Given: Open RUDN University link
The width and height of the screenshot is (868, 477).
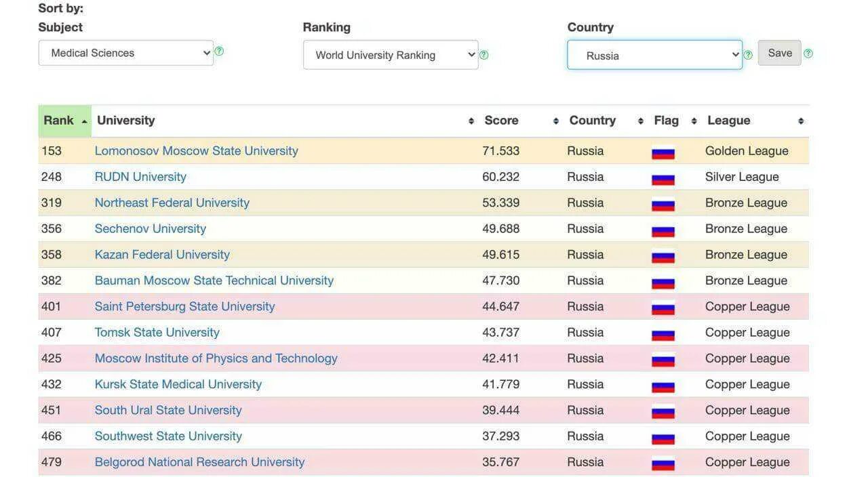Looking at the screenshot, I should pos(140,177).
